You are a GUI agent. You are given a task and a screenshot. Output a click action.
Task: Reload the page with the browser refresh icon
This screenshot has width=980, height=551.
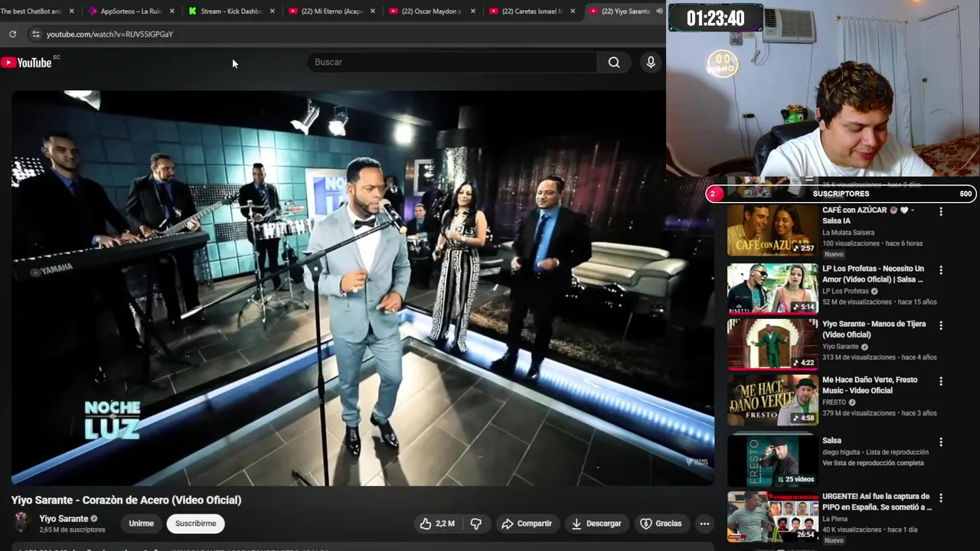12,34
